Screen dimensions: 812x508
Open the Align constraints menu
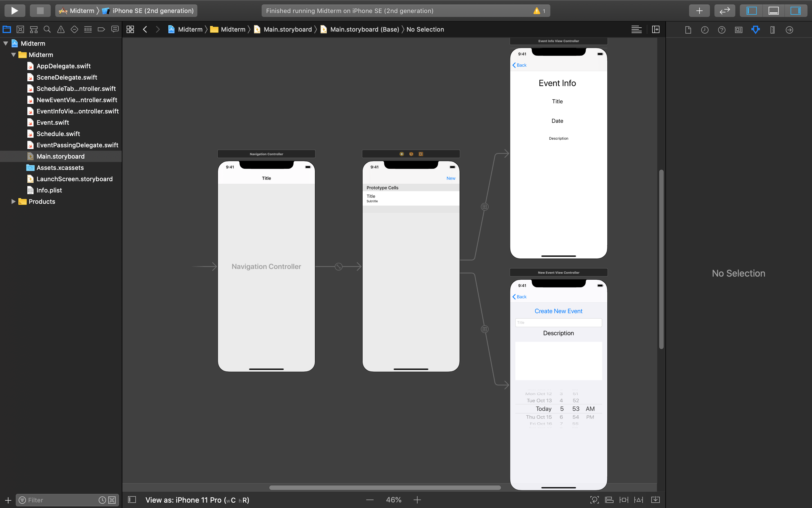tap(609, 500)
